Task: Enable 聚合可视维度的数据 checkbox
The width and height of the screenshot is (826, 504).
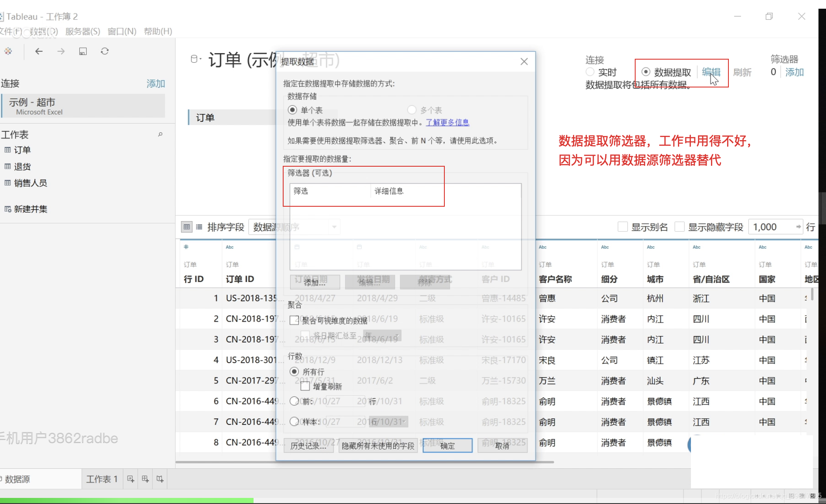Action: click(x=295, y=321)
